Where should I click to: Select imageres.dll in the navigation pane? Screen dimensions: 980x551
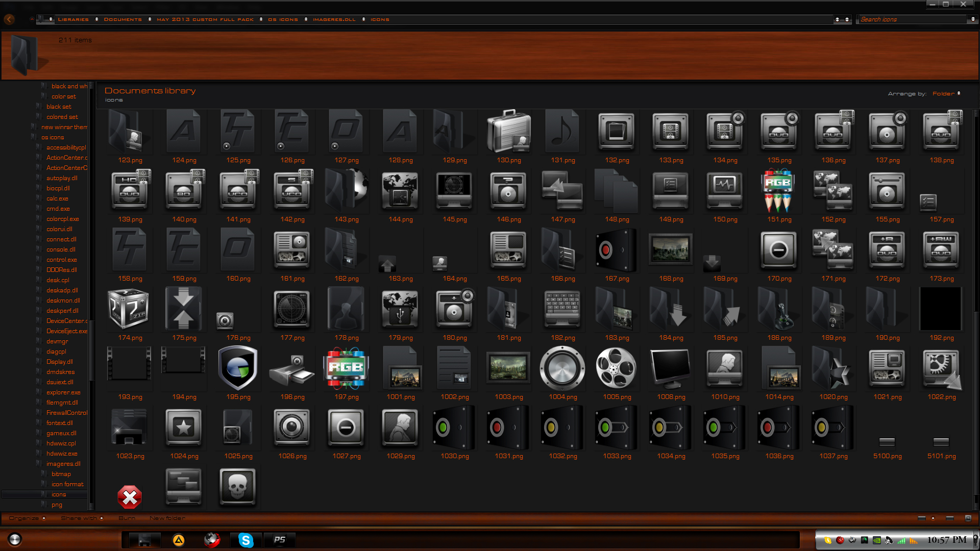click(64, 464)
